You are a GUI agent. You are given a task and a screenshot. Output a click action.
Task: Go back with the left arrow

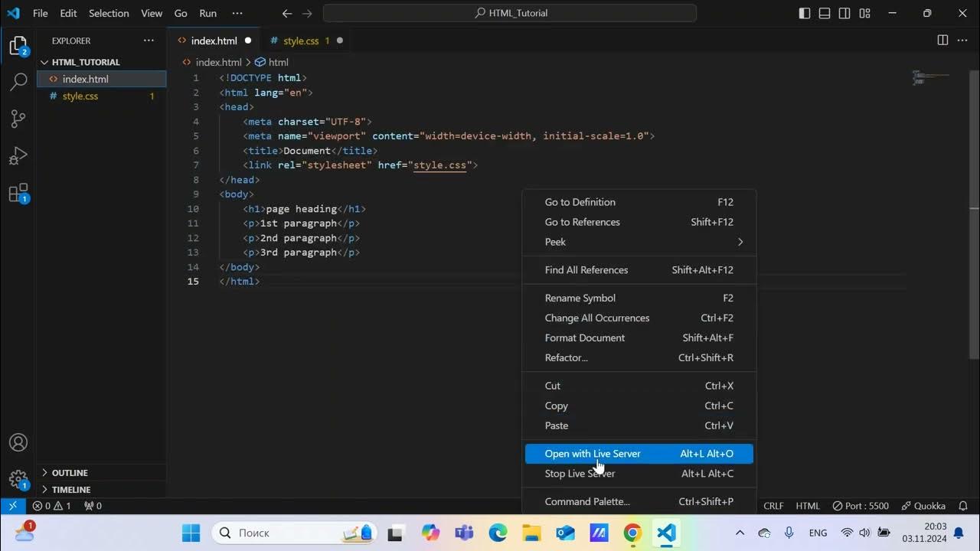(286, 13)
